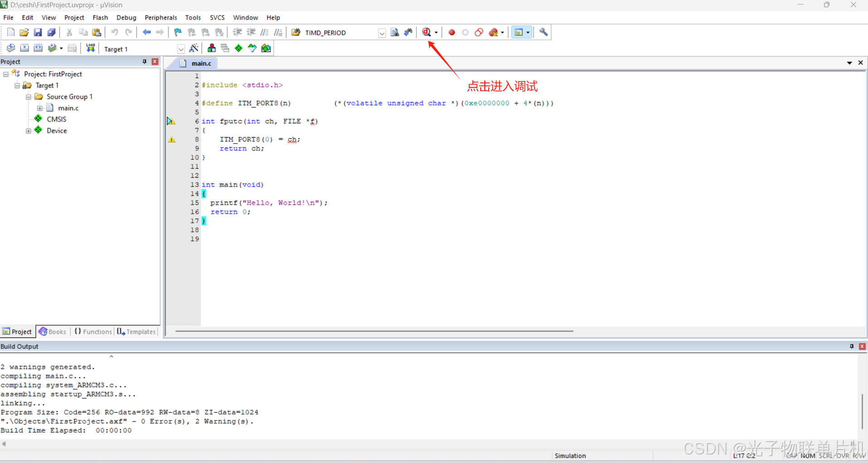The height and width of the screenshot is (463, 868).
Task: Open the breakpoint kill dropdown arrow
Action: (x=502, y=33)
